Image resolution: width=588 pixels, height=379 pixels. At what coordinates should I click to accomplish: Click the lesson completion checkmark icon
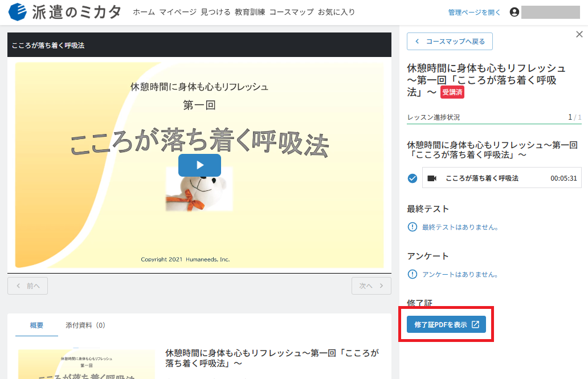[413, 178]
